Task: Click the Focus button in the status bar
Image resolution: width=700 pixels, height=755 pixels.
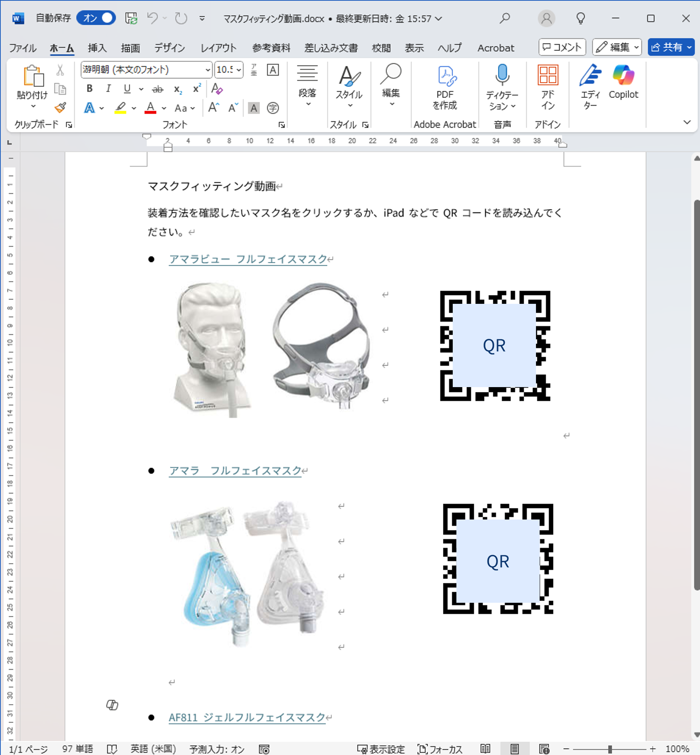Action: (x=440, y=749)
